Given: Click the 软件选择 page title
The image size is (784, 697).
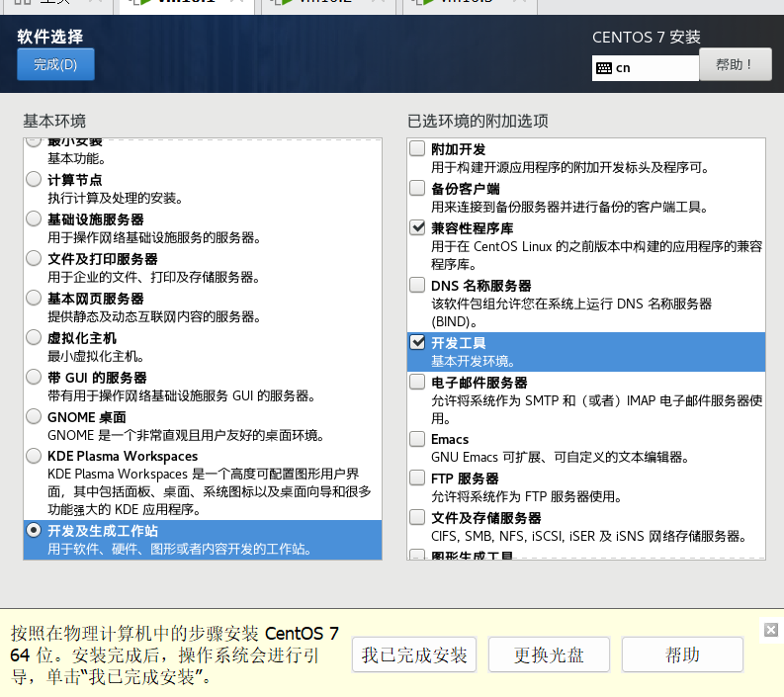Looking at the screenshot, I should pyautogui.click(x=50, y=37).
